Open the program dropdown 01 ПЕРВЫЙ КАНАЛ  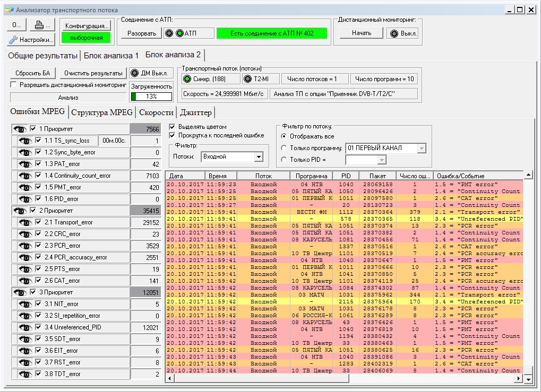422,148
